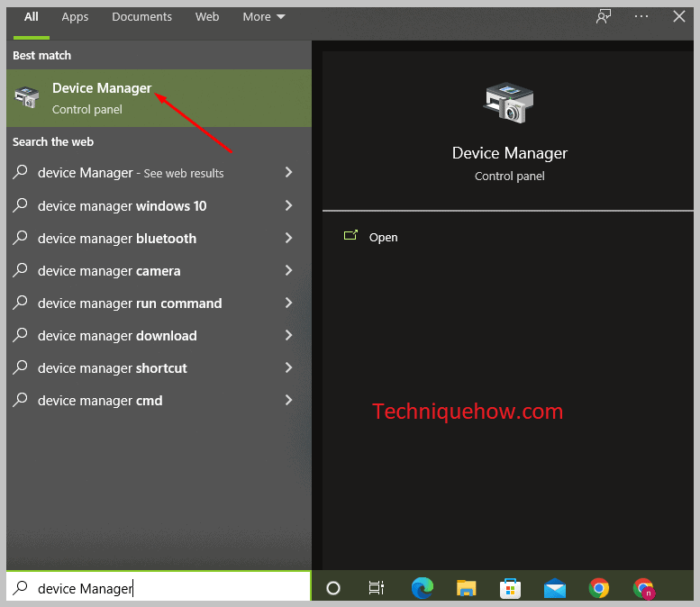Viewport: 700px width, 607px height.
Task: Select 'device manager windows 10' suggestion
Action: (159, 205)
